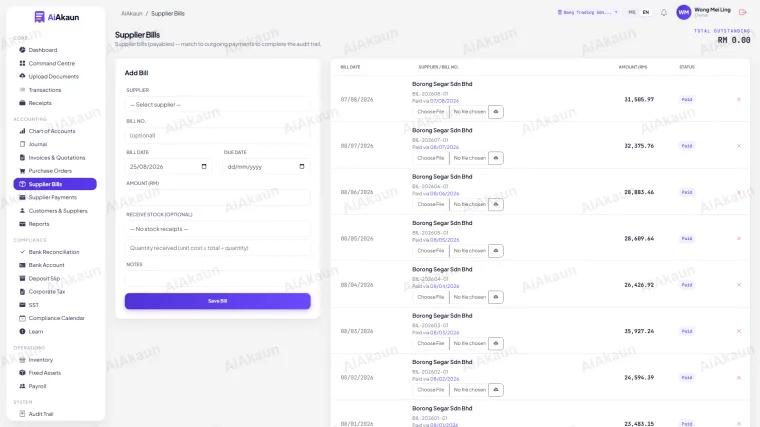Click the logout icon at top right
The image size is (760, 427).
[x=743, y=12]
